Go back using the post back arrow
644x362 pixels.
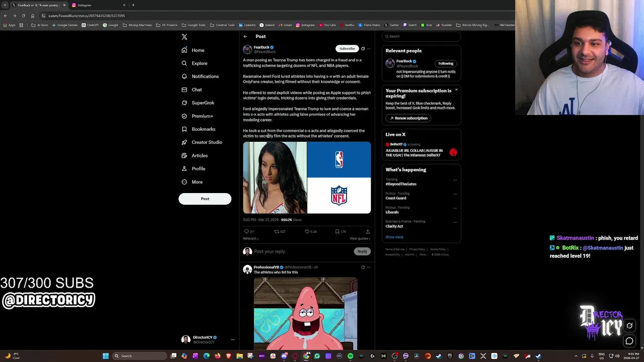(245, 36)
